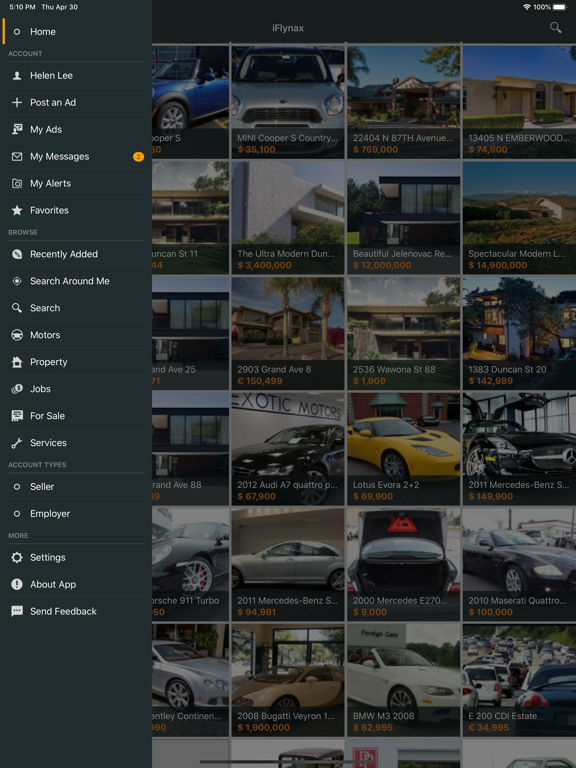Click the My Ads icon
576x768 pixels.
click(17, 130)
